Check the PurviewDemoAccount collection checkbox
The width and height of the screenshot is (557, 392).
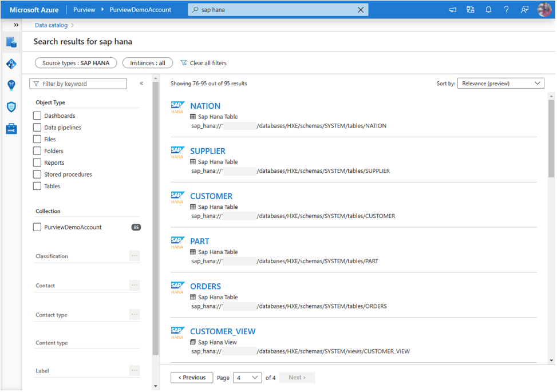tap(37, 227)
